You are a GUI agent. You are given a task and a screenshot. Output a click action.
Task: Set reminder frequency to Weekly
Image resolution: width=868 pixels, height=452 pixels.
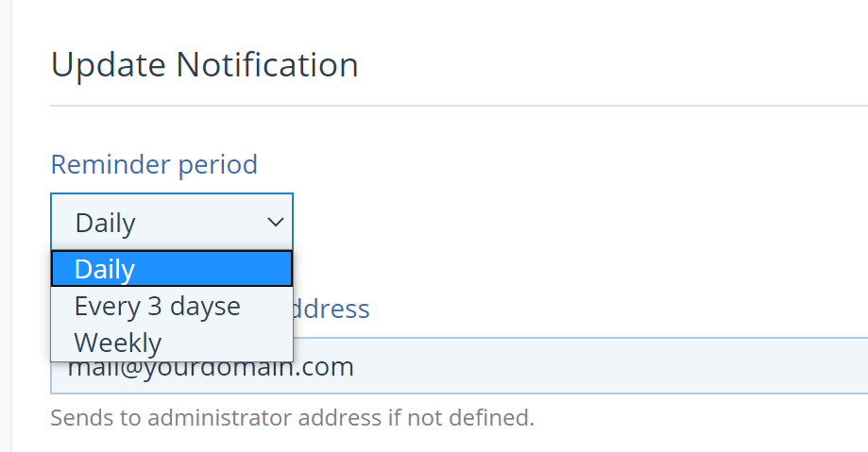pyautogui.click(x=118, y=342)
